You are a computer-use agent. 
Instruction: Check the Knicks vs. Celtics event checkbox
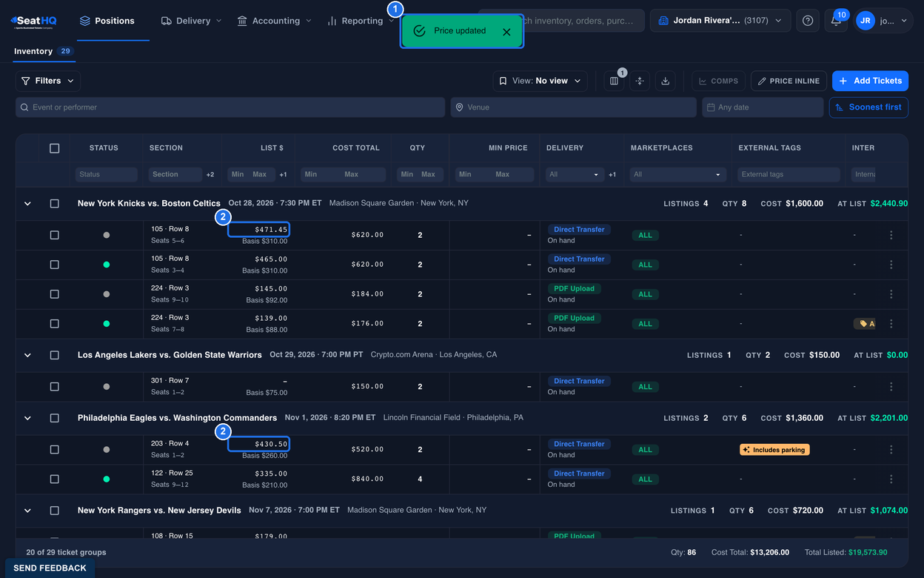click(54, 203)
